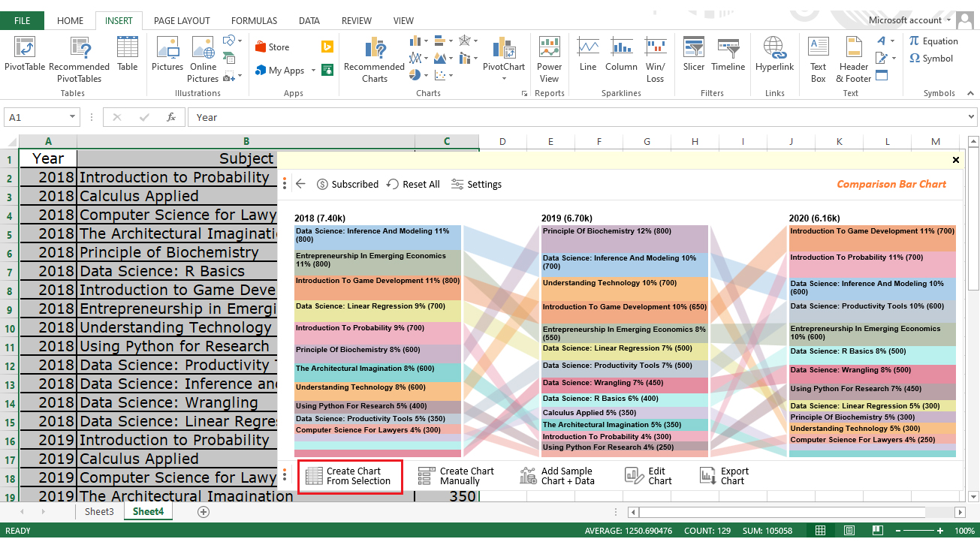The width and height of the screenshot is (980, 548).
Task: Switch to the REVIEW tab
Action: pos(357,20)
